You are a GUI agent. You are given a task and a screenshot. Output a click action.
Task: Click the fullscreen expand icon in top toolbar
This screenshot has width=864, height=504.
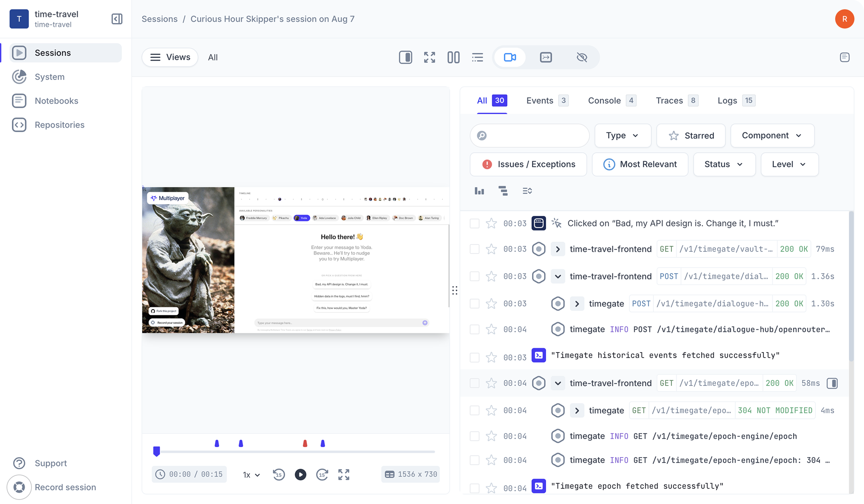(x=429, y=57)
